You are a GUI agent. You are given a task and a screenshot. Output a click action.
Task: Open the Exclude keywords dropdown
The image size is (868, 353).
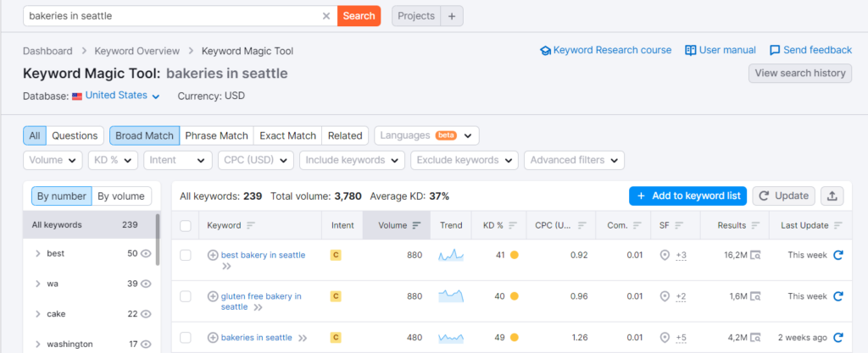click(464, 160)
